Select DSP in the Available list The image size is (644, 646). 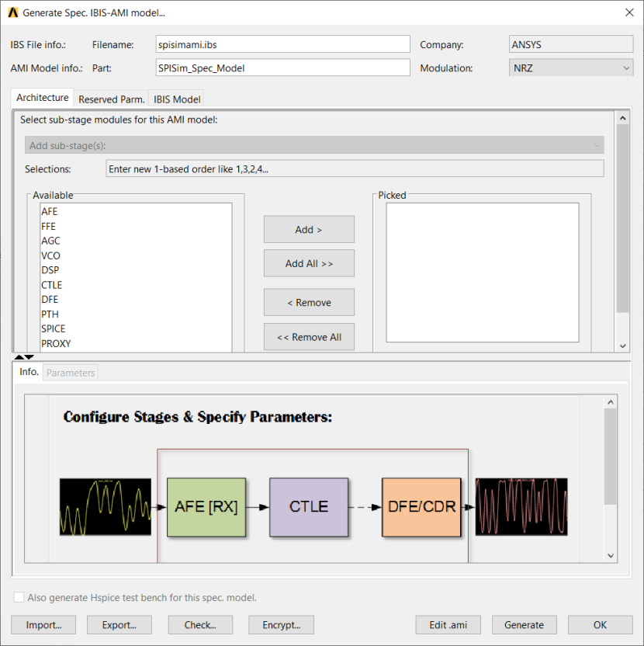tap(136, 270)
